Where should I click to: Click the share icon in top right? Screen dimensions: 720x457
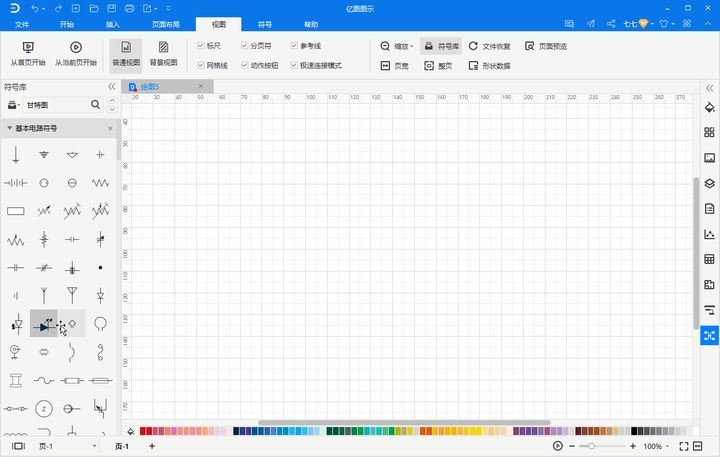point(611,23)
